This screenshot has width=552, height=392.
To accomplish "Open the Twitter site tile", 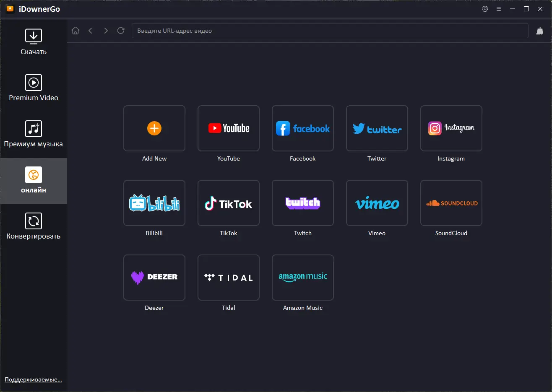I will click(377, 128).
